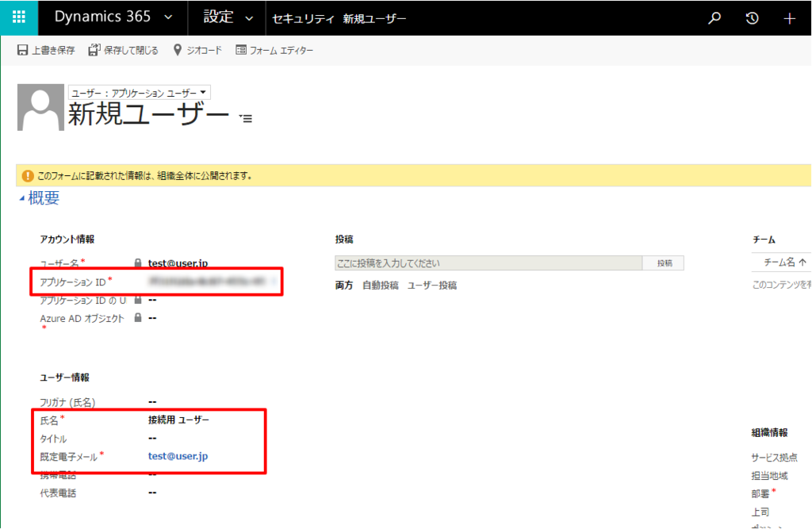The height and width of the screenshot is (529, 812).
Task: Open the record navigation list icon beside the title
Action: pyautogui.click(x=246, y=119)
